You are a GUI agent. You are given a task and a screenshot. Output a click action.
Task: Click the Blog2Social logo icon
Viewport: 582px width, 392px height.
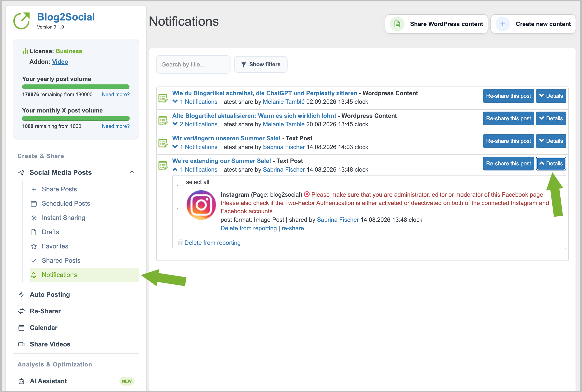tap(21, 21)
